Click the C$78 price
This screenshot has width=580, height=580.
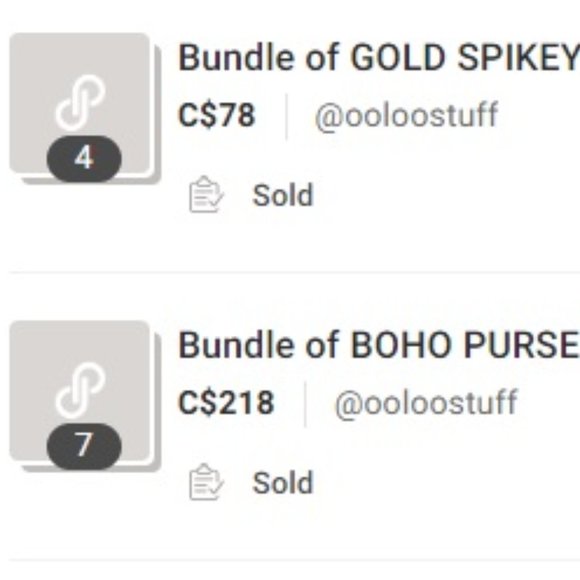[x=217, y=115]
